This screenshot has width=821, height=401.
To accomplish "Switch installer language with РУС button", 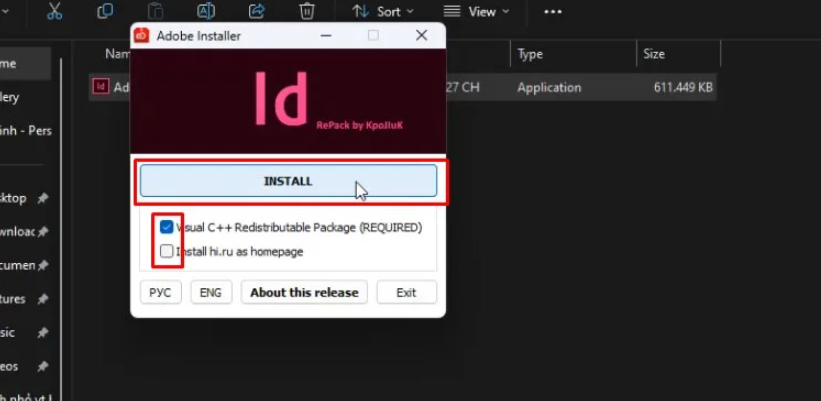I will (160, 292).
